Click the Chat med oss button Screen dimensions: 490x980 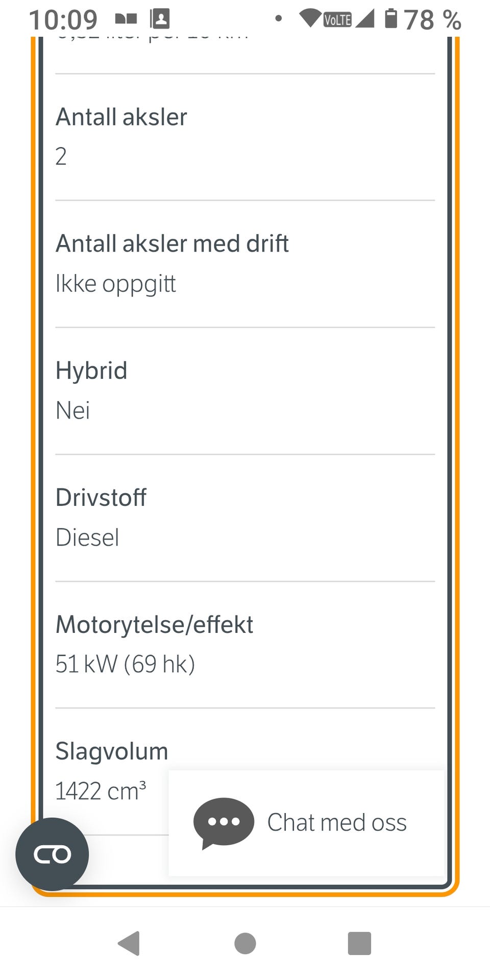point(307,823)
